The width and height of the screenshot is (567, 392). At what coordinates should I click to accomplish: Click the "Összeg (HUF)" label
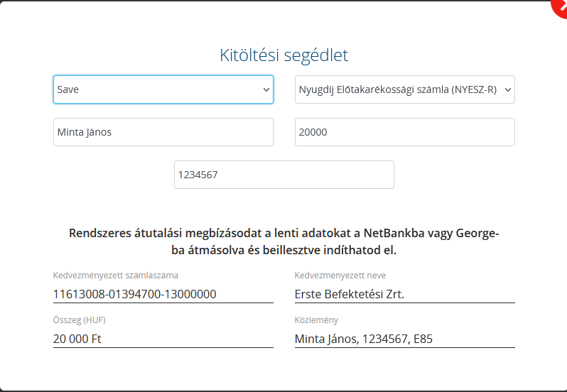point(80,320)
